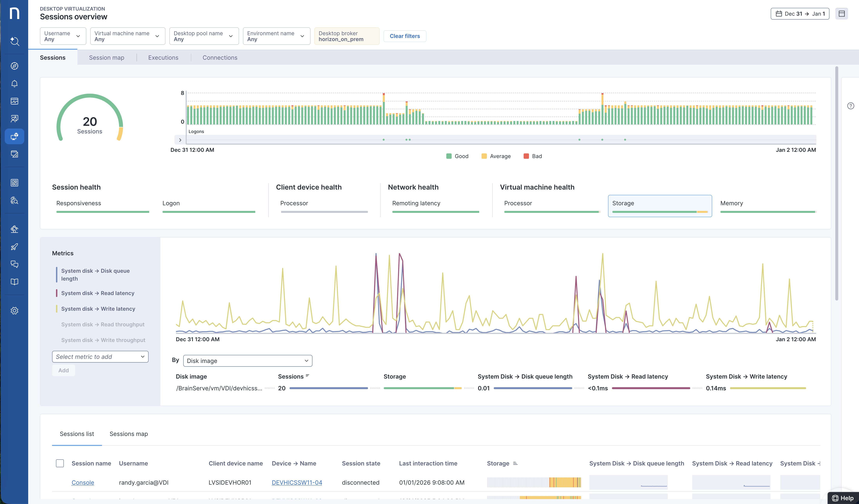Click the rocket icon in sidebar

pyautogui.click(x=14, y=247)
